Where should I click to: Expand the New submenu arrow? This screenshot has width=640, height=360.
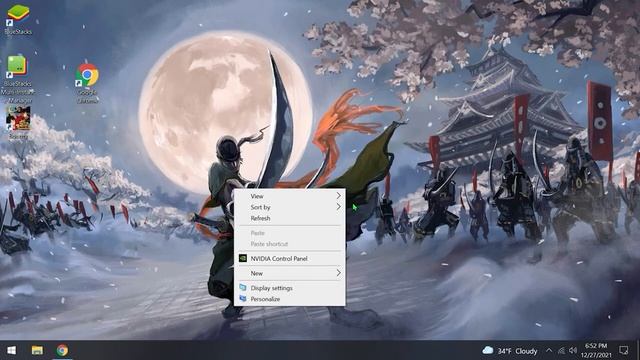338,273
